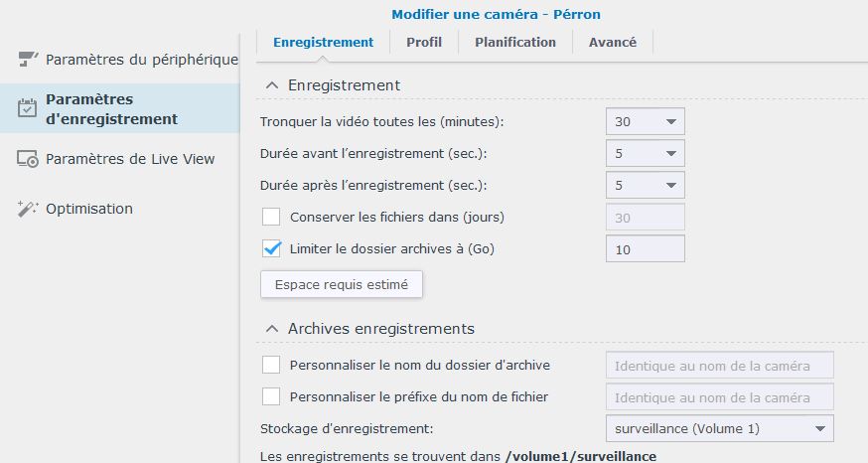The image size is (868, 463).
Task: Switch to the Profil tab
Action: tap(424, 42)
